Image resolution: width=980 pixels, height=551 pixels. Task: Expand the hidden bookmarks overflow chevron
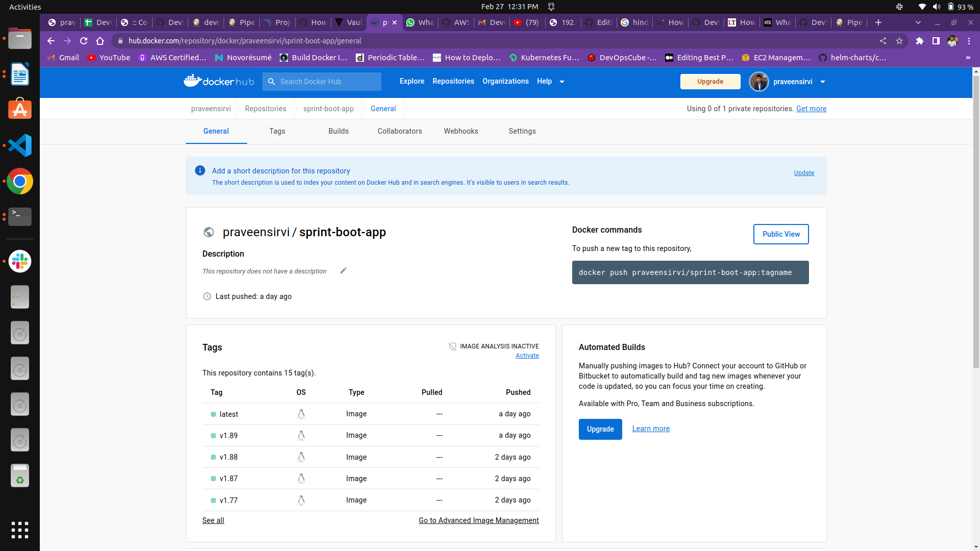(x=968, y=58)
